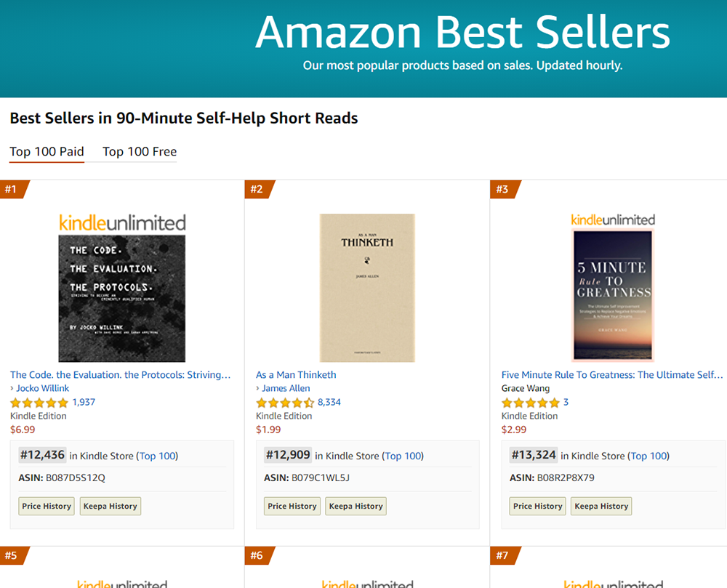Open Top 100 link beside rank #12,436
727x588 pixels.
click(158, 456)
